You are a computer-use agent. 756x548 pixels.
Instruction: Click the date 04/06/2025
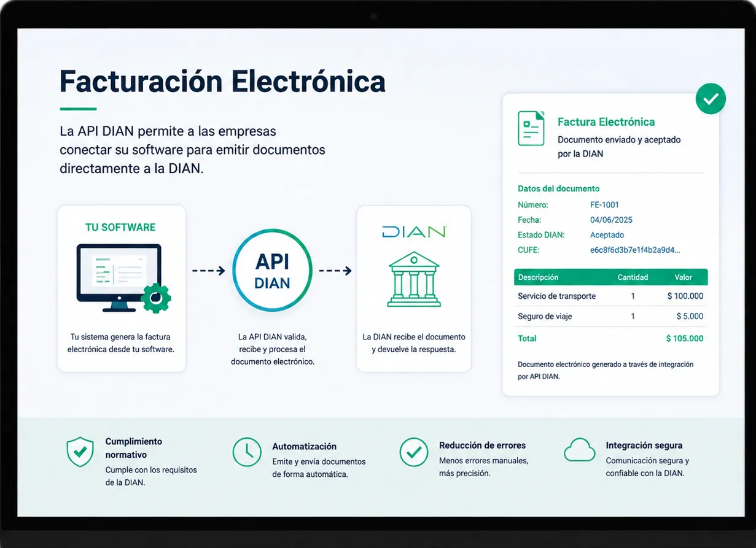[612, 220]
